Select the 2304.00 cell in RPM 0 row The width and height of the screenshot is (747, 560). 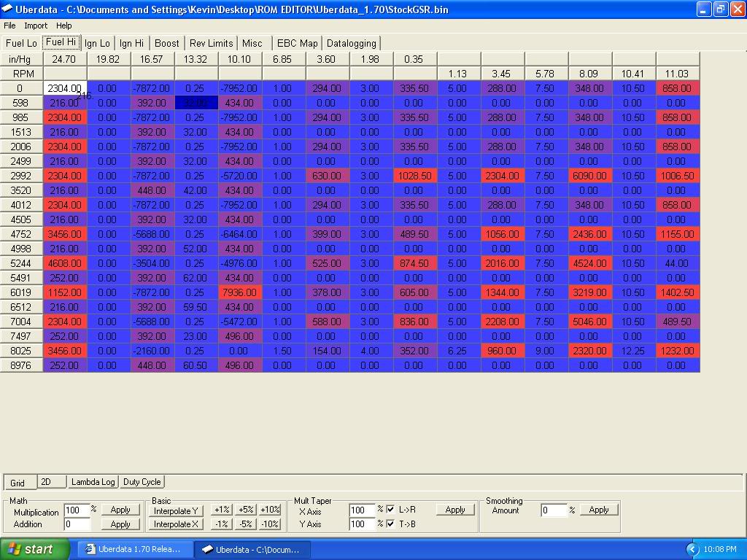pyautogui.click(x=65, y=88)
